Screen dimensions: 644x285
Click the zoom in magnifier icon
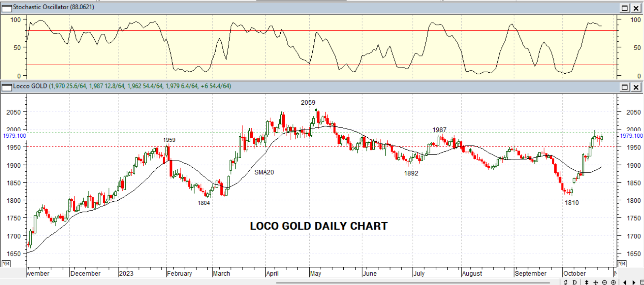(613, 282)
